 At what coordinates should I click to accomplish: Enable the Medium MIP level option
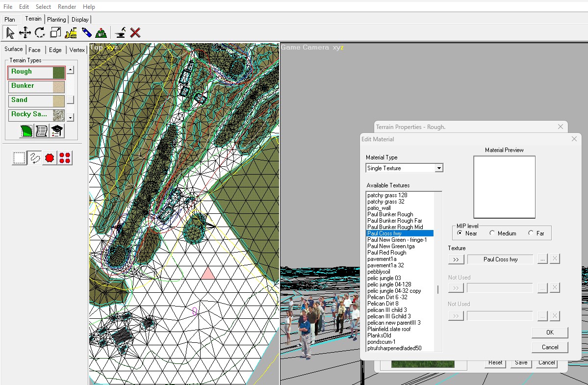point(492,233)
